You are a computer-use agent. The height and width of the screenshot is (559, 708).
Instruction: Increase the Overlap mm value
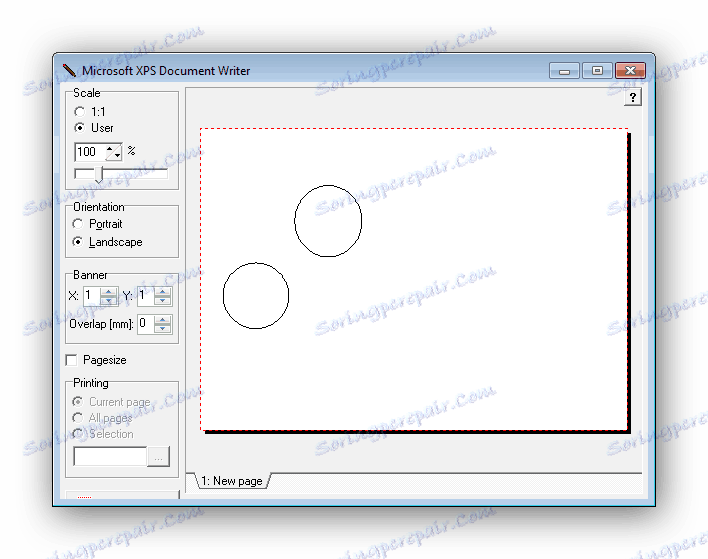pyautogui.click(x=163, y=320)
